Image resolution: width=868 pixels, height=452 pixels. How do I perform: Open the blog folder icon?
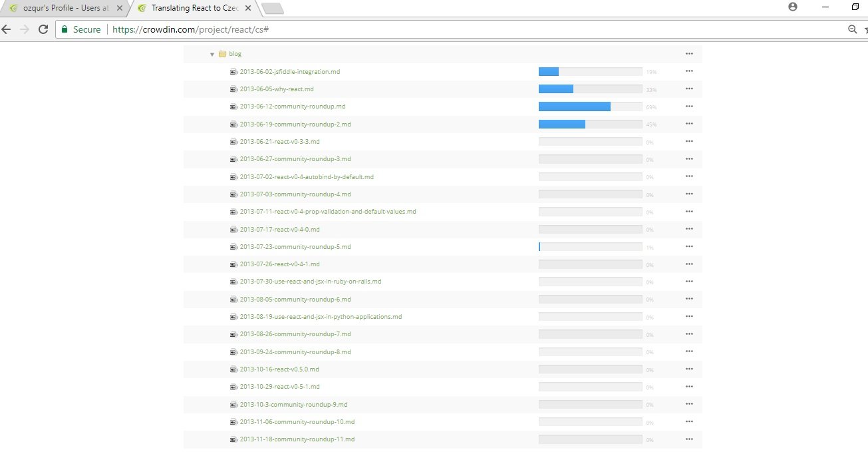pyautogui.click(x=222, y=54)
